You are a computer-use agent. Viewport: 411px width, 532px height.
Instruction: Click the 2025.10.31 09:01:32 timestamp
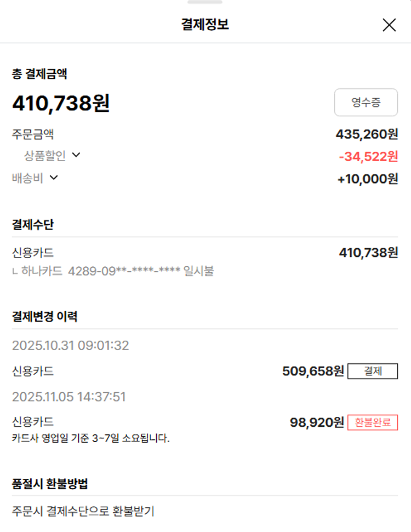[x=70, y=346]
